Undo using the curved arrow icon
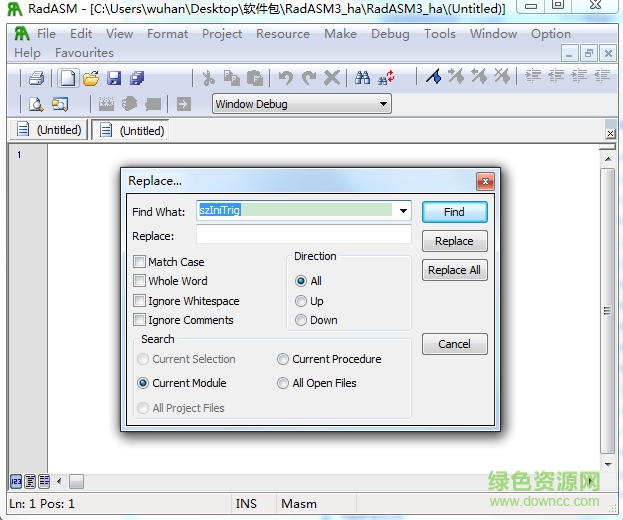Screen dimensions: 623x520 (285, 78)
